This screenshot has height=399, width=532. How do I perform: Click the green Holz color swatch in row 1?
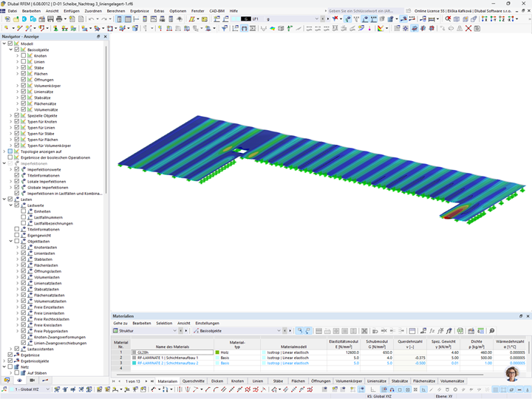[x=217, y=352]
